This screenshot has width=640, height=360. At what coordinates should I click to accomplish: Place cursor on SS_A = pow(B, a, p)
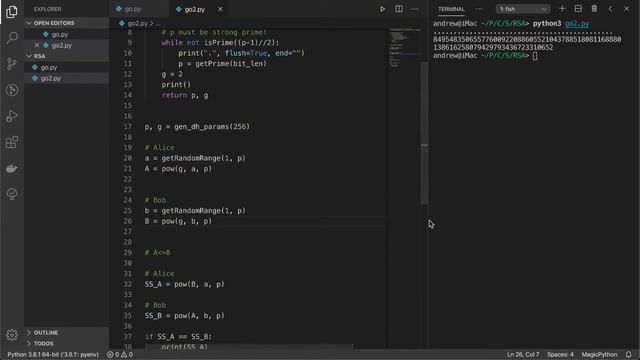(x=184, y=284)
